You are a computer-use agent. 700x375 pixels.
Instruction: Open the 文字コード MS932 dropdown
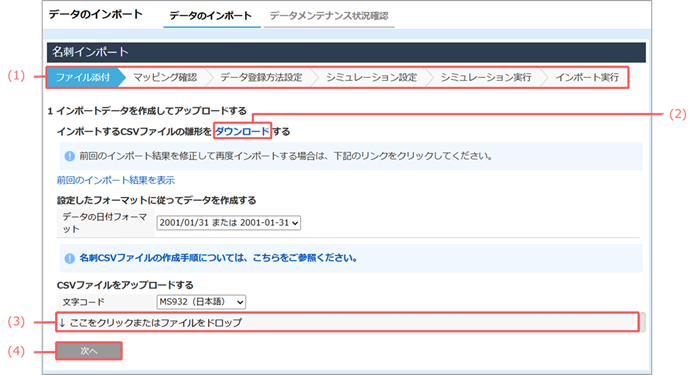201,302
